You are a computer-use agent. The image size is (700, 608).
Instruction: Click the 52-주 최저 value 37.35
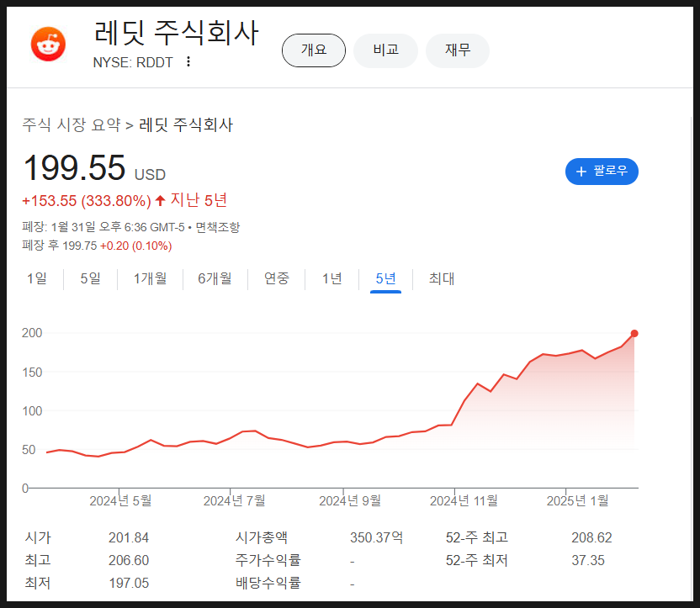[588, 560]
